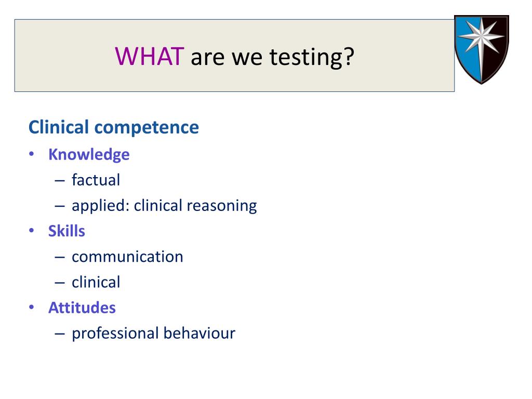Screen dimensions: 532x399
Task: Click the 'communication' sub-item
Action: tap(128, 257)
